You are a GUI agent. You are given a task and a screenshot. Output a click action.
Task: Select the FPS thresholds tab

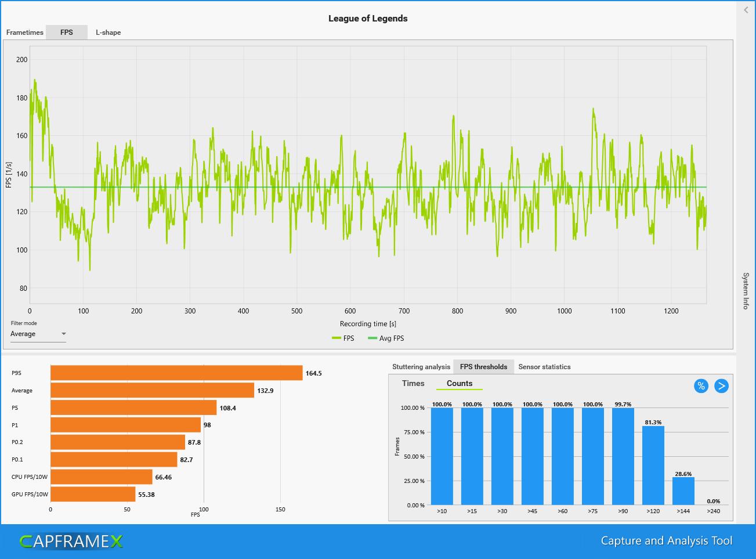[x=483, y=367]
